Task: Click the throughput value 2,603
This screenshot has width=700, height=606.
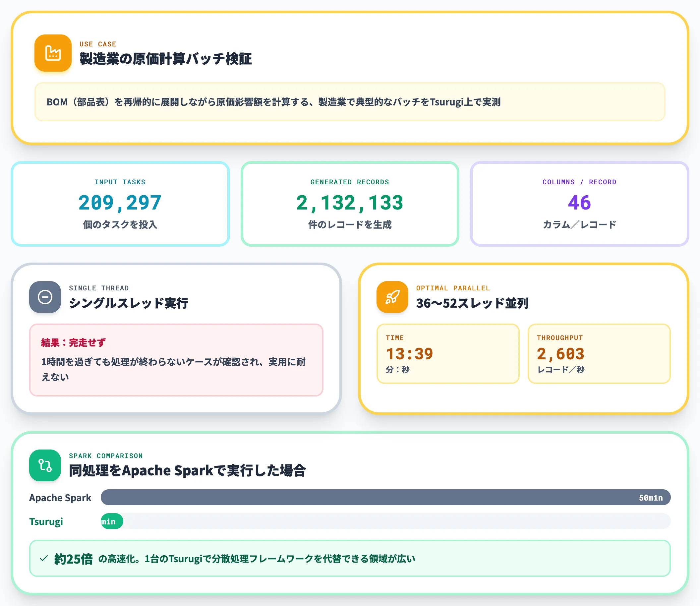Action: pos(560,354)
